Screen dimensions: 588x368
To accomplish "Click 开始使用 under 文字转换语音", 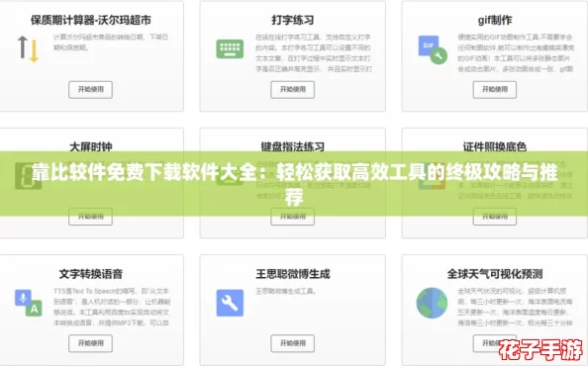I will [90, 343].
